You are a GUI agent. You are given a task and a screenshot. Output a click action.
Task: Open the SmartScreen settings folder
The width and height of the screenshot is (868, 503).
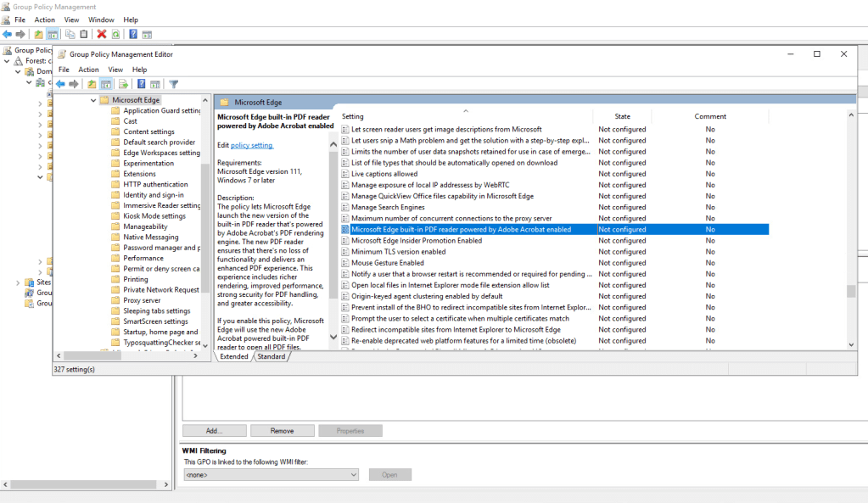tap(155, 321)
